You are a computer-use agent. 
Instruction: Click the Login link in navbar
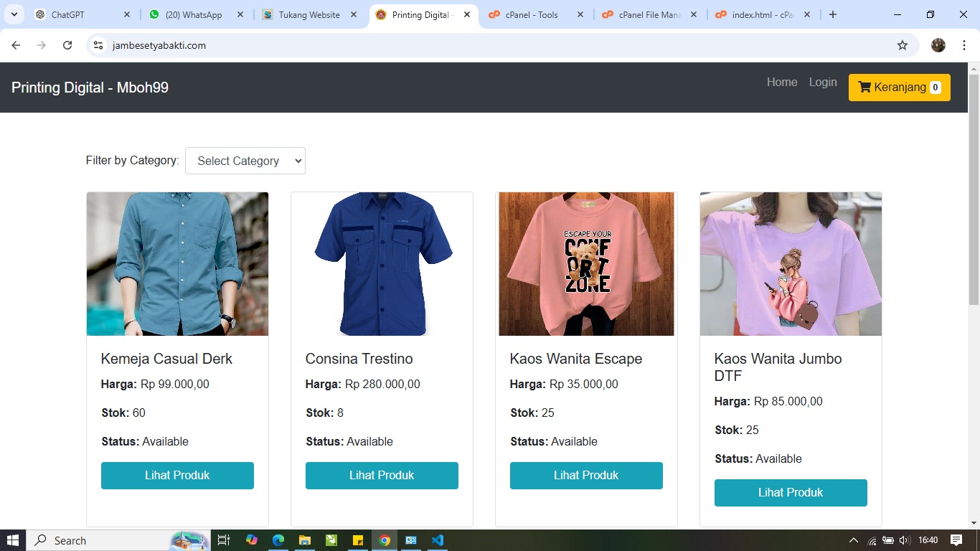tap(822, 82)
